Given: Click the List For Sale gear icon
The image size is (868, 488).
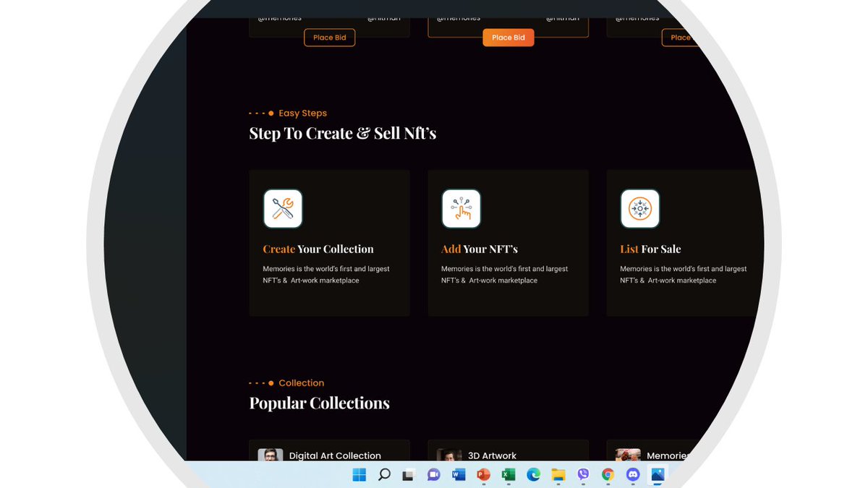Looking at the screenshot, I should [640, 208].
